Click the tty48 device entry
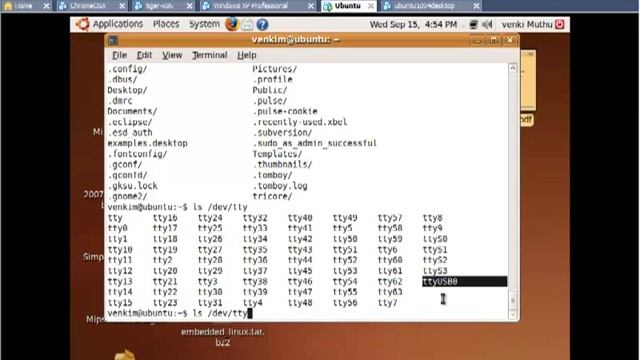 [300, 303]
